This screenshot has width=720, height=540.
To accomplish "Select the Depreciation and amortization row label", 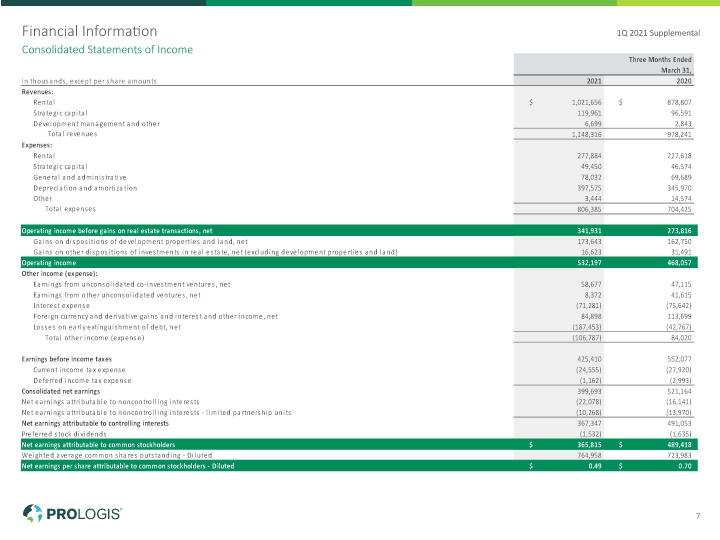I will pyautogui.click(x=85, y=188).
